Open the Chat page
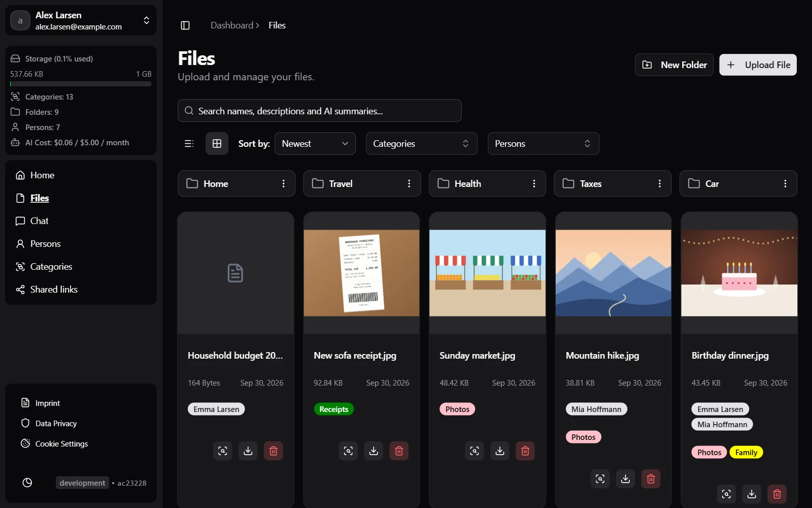The width and height of the screenshot is (812, 508). [x=81, y=221]
